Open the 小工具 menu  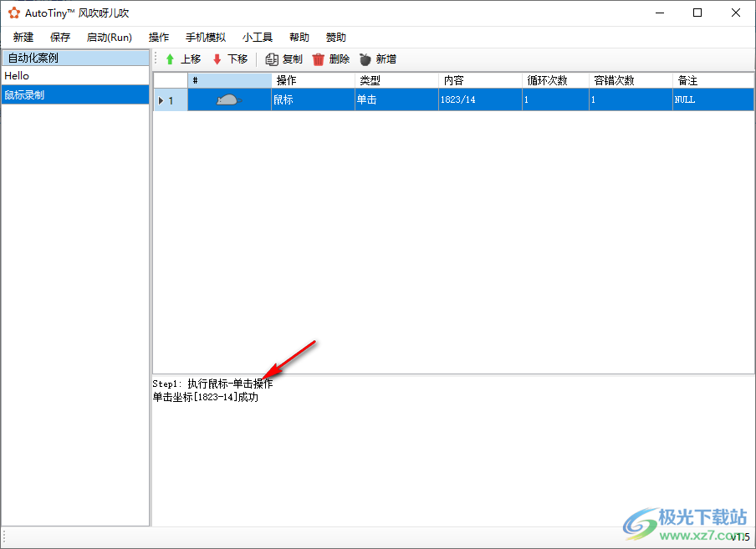tap(257, 37)
